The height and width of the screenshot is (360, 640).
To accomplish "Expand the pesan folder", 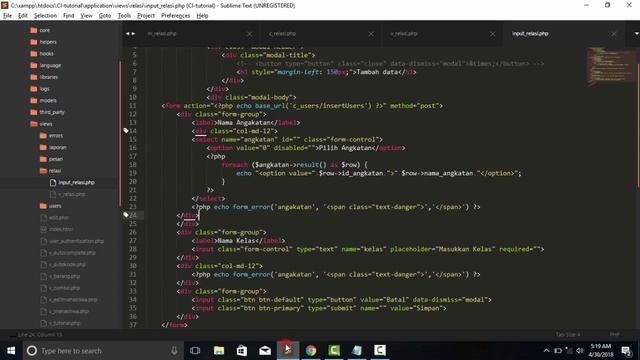I will (x=51, y=159).
